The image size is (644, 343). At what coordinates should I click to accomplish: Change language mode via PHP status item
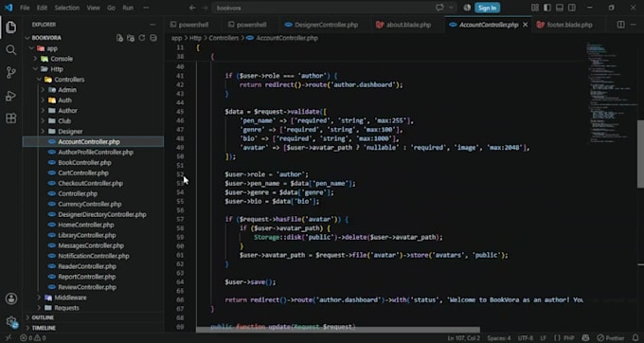(x=568, y=338)
